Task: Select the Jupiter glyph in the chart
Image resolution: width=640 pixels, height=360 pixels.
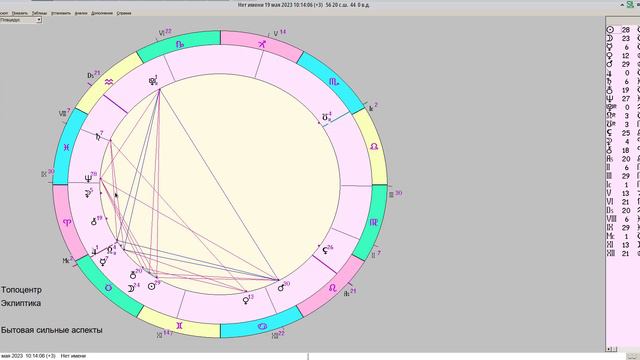Action: click(x=94, y=251)
